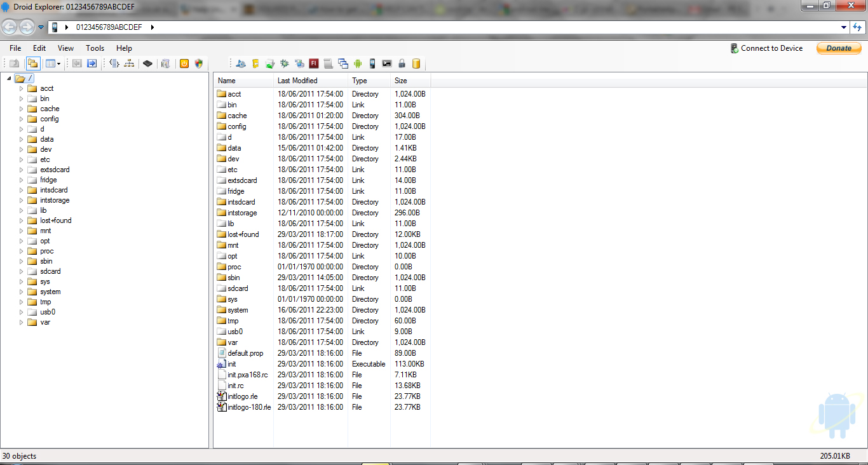Open the Help menu

pyautogui.click(x=124, y=48)
